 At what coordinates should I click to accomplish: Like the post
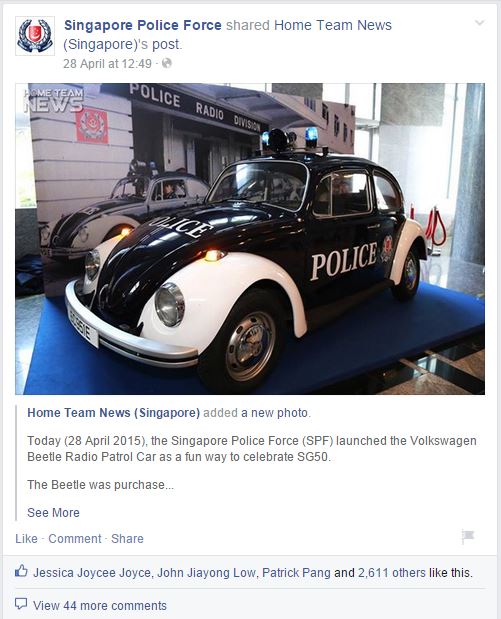26,539
